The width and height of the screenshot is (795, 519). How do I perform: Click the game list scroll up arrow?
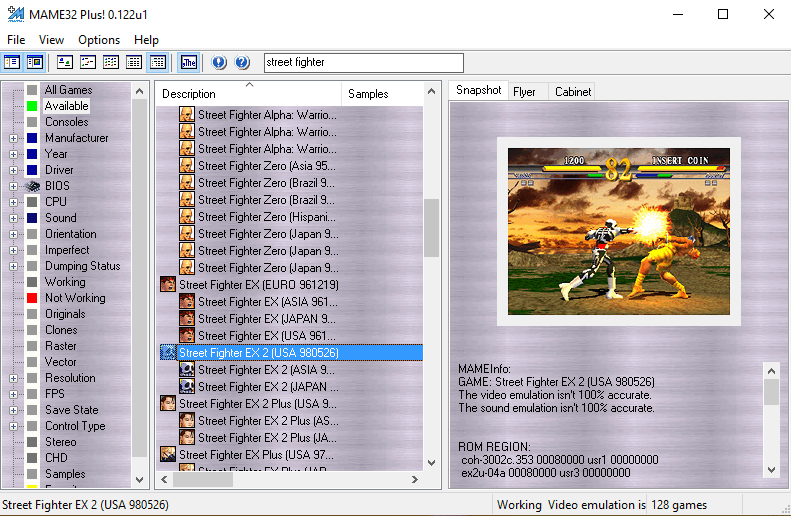coord(431,91)
